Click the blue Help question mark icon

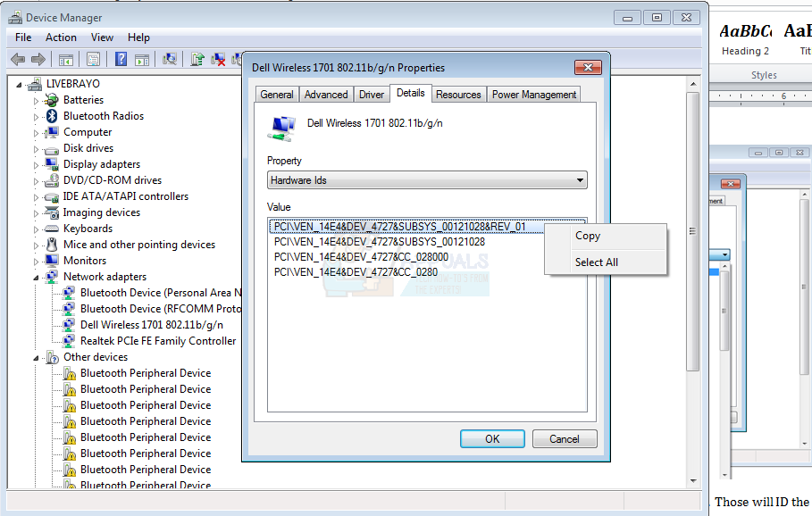[121, 59]
